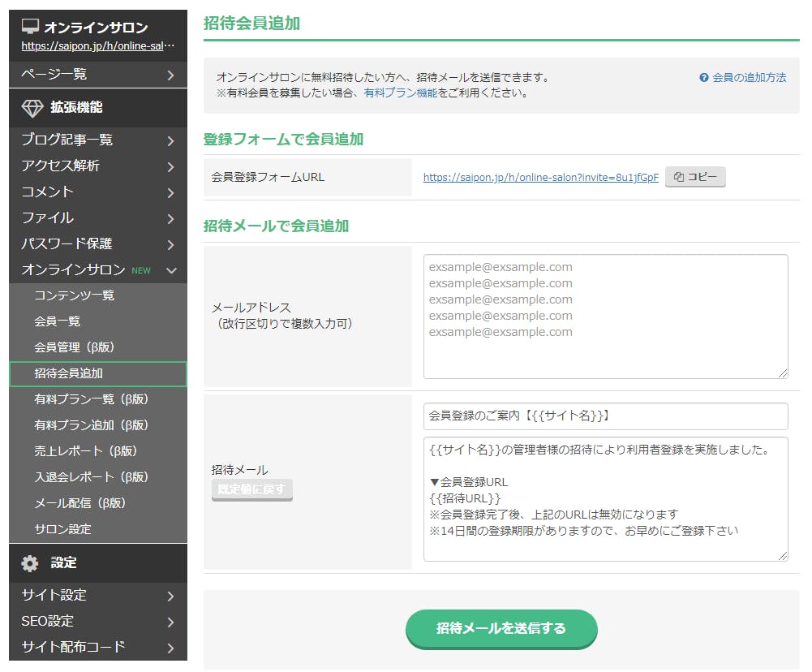Viewport: 812px width, 672px height.
Task: Collapse the オンラインサロン submenu chevron
Action: click(170, 270)
